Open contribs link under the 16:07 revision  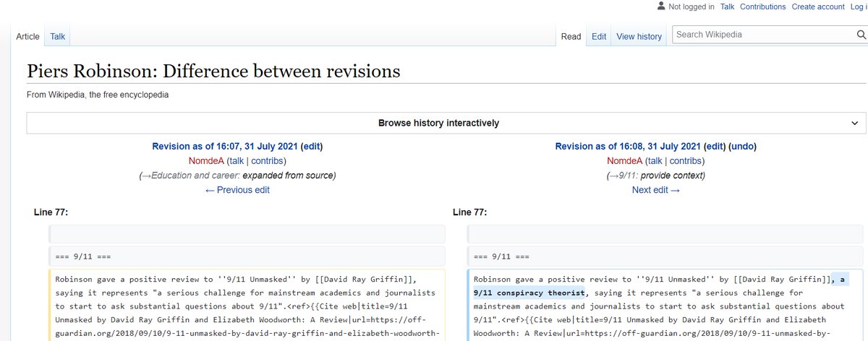tap(267, 160)
